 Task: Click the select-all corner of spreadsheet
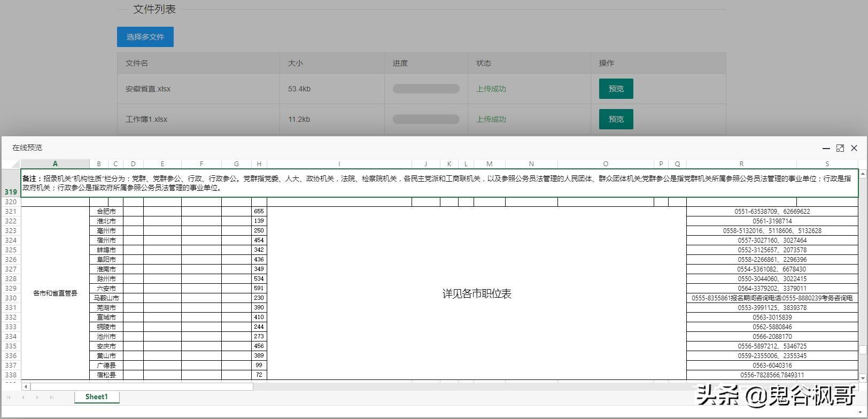coord(11,164)
